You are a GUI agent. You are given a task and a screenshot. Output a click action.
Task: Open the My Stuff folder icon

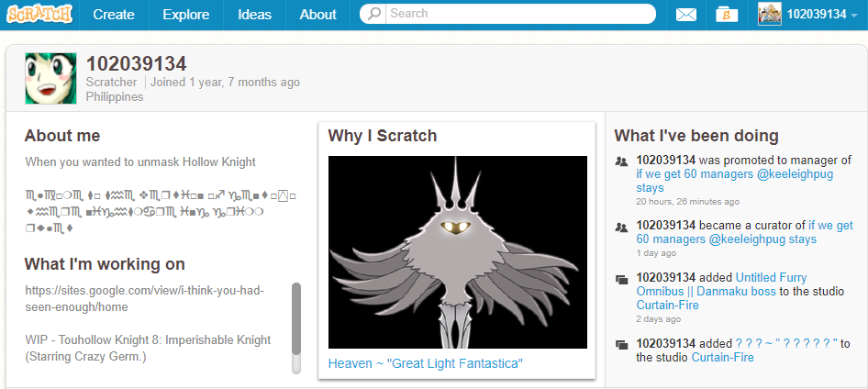point(727,15)
